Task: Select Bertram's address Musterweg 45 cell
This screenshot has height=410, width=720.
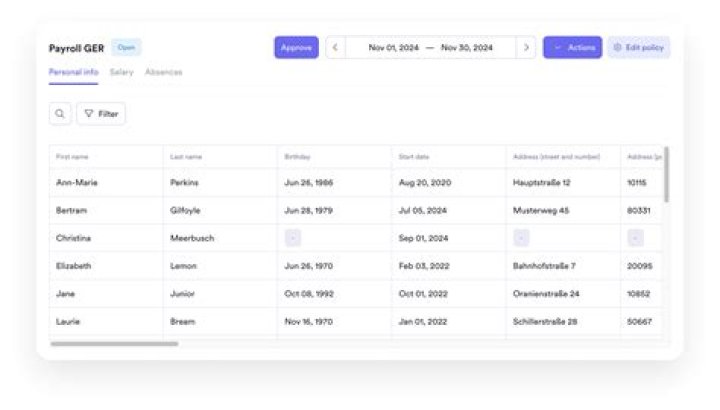Action: (x=541, y=211)
